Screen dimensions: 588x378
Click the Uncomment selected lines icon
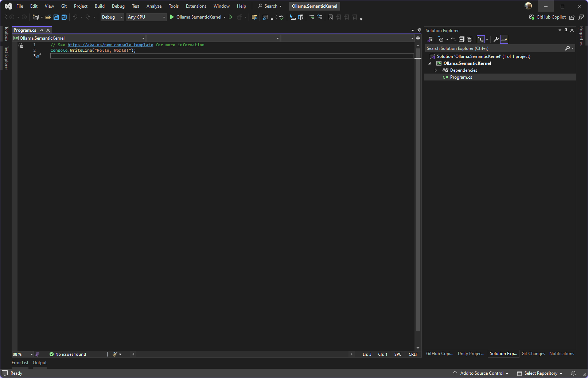[x=320, y=17]
